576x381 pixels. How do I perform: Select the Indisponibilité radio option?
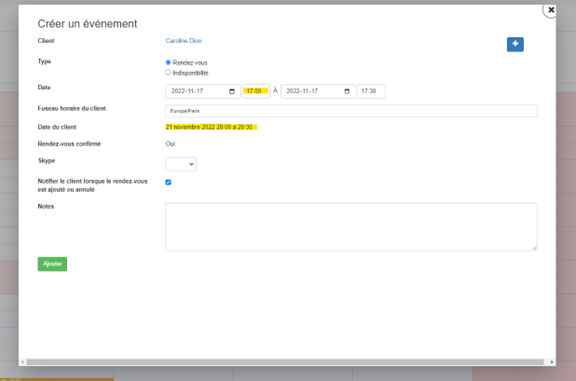tap(168, 72)
